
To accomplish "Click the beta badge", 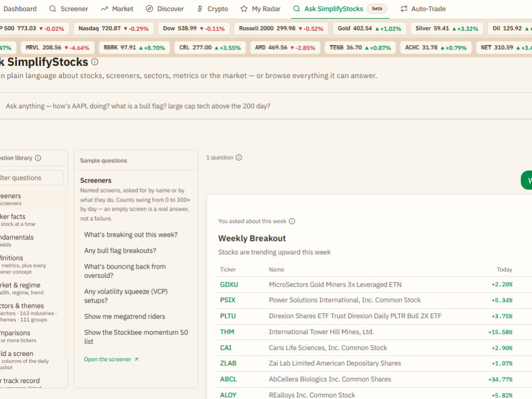I will pos(377,9).
